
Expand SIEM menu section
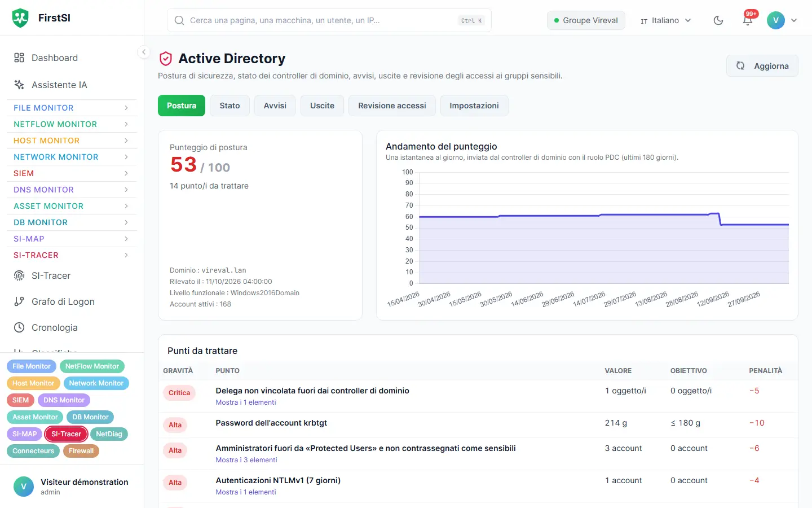pyautogui.click(x=72, y=173)
